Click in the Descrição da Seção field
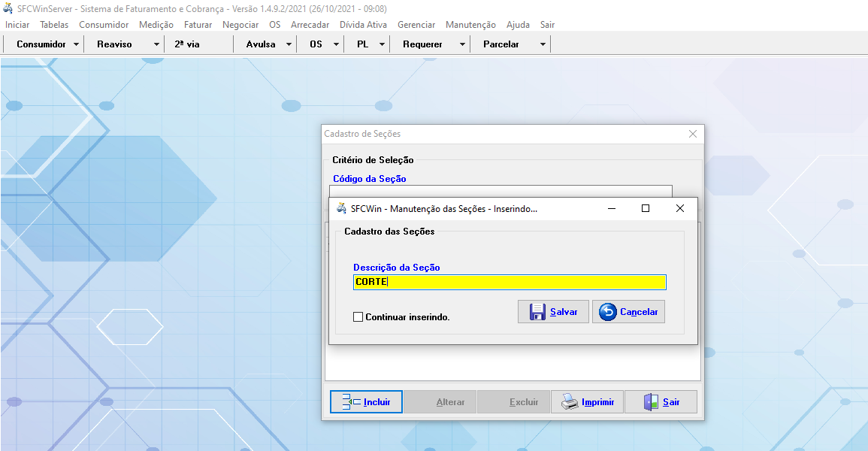 tap(510, 283)
